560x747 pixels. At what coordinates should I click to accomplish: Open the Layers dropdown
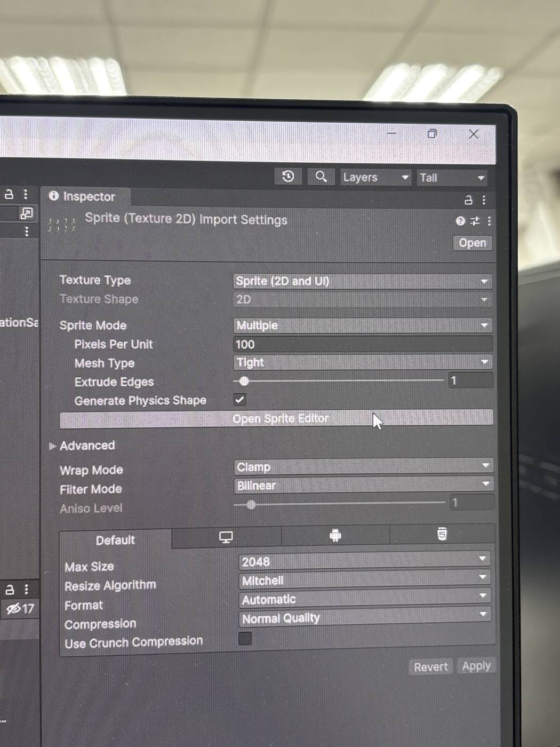click(376, 177)
